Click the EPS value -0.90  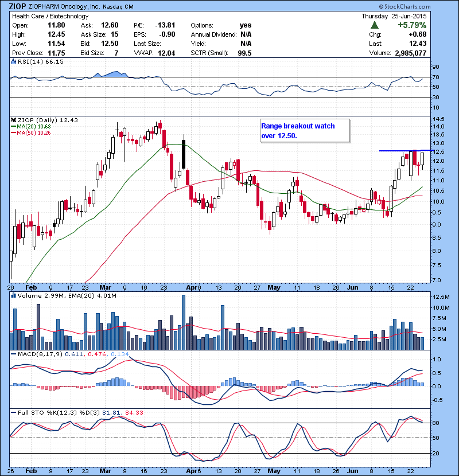point(167,34)
